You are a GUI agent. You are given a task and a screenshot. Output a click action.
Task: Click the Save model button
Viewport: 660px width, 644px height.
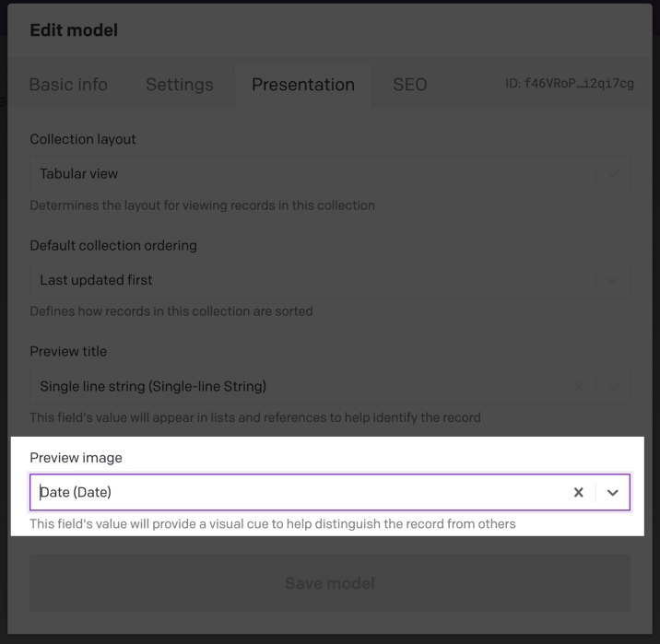click(x=330, y=583)
